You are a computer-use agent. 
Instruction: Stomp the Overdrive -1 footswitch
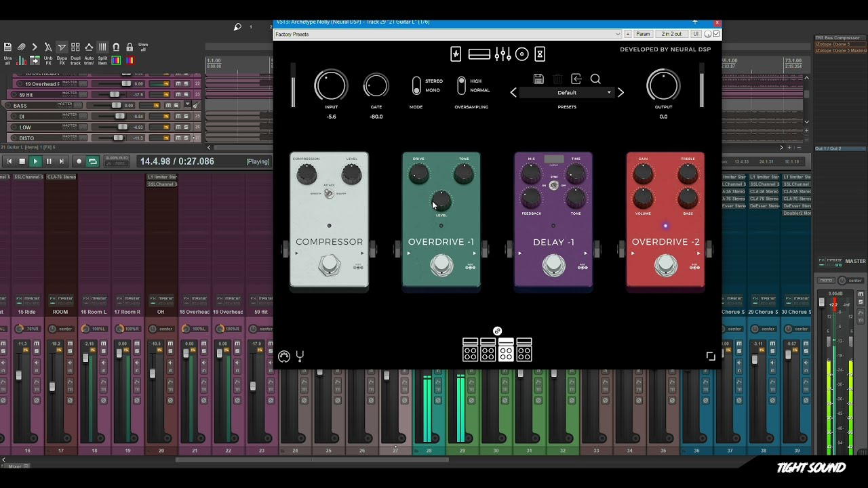[x=441, y=266]
